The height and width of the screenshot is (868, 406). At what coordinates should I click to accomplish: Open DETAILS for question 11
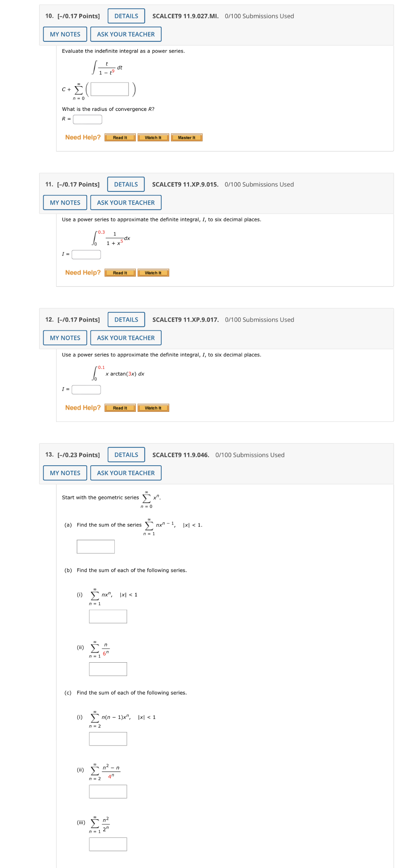tap(126, 184)
